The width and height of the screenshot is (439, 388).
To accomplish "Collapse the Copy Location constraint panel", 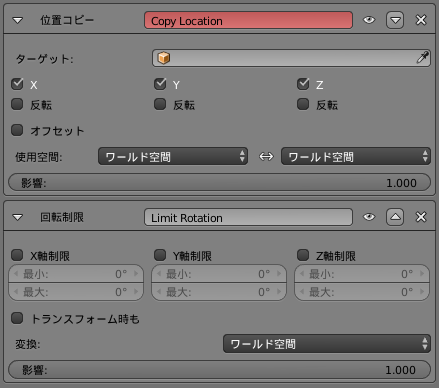I will [x=17, y=21].
